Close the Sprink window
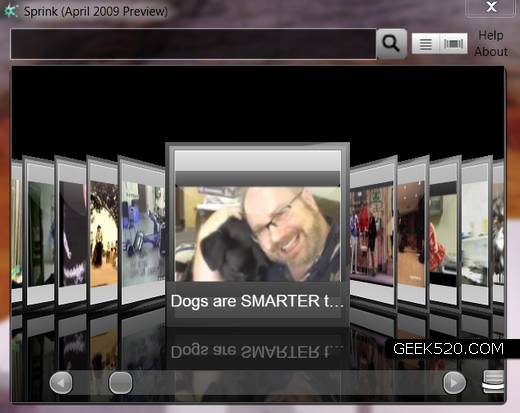The height and width of the screenshot is (413, 520). [x=491, y=7]
